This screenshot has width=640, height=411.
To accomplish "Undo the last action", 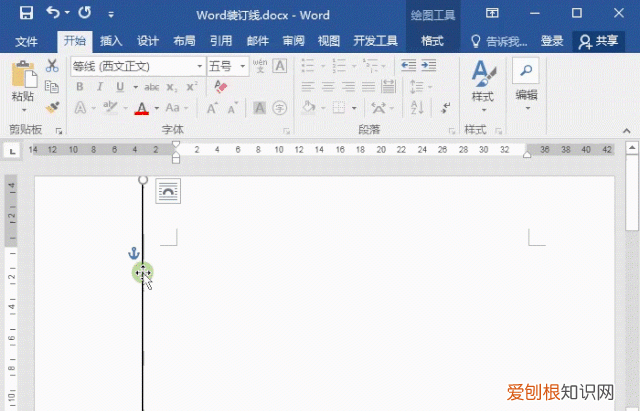I will pyautogui.click(x=53, y=13).
